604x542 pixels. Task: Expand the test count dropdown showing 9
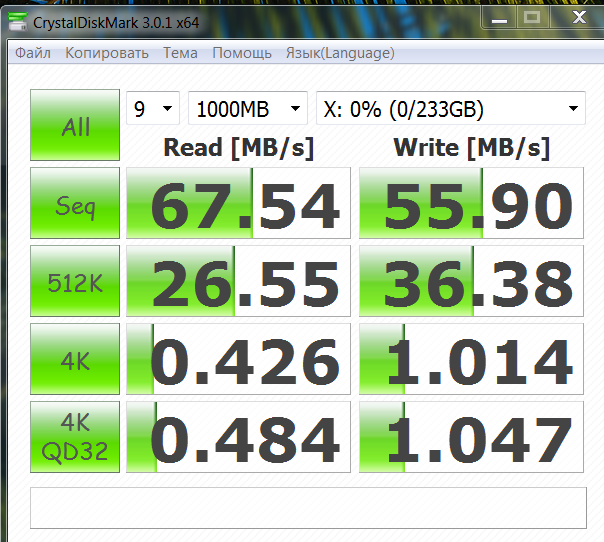pyautogui.click(x=153, y=108)
